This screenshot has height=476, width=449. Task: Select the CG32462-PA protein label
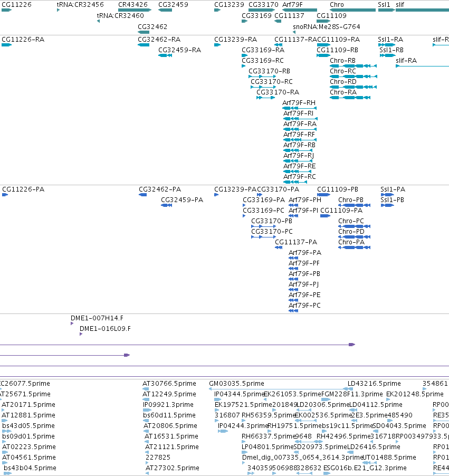coord(160,189)
